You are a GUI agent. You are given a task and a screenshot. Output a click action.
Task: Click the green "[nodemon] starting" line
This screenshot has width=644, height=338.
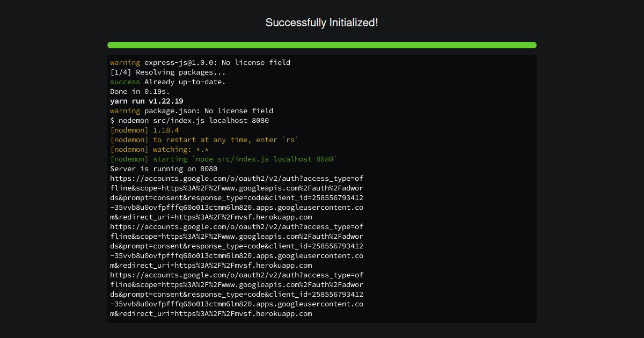[x=224, y=159]
